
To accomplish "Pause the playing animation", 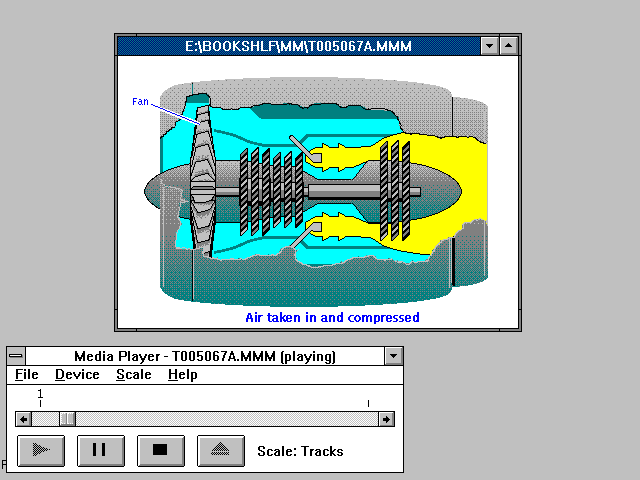I will (x=100, y=450).
